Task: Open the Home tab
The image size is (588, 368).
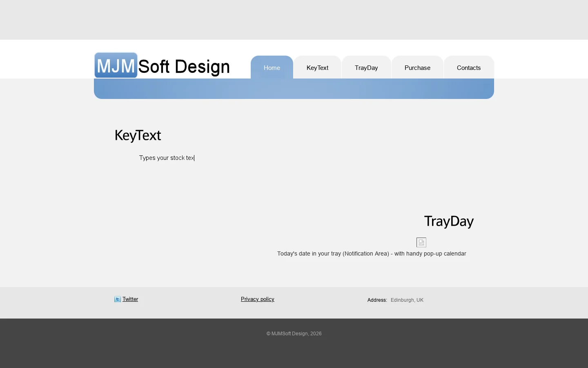Action: tap(272, 67)
